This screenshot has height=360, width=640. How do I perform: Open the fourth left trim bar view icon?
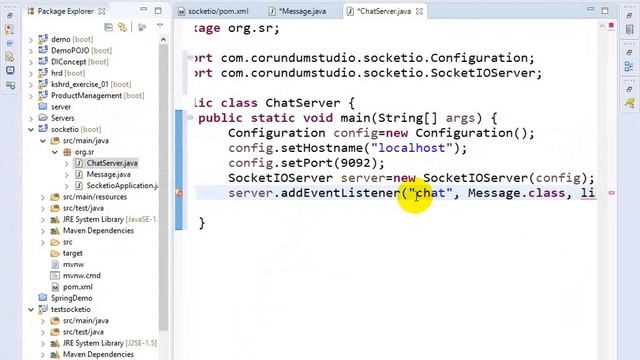pos(10,57)
